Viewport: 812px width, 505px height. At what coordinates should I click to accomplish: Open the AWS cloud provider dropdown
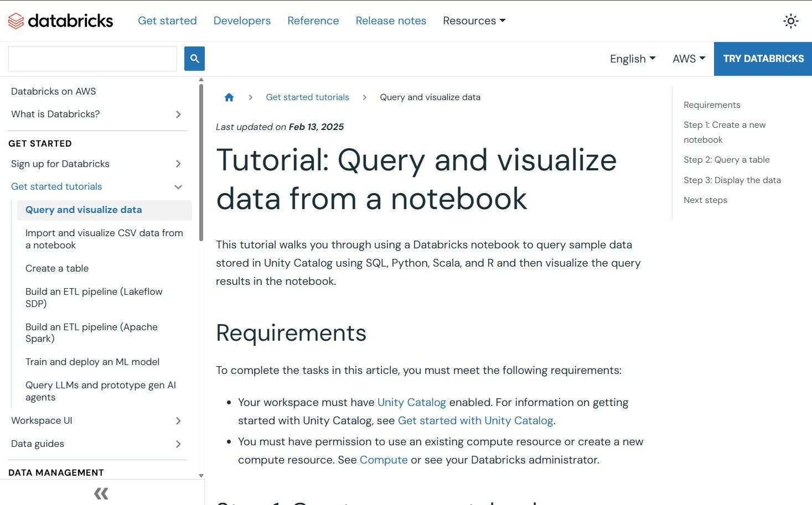tap(689, 59)
